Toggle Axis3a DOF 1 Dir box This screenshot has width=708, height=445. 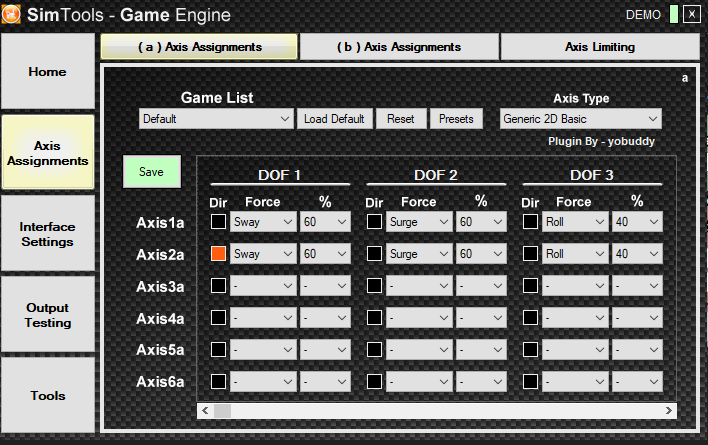pos(219,286)
